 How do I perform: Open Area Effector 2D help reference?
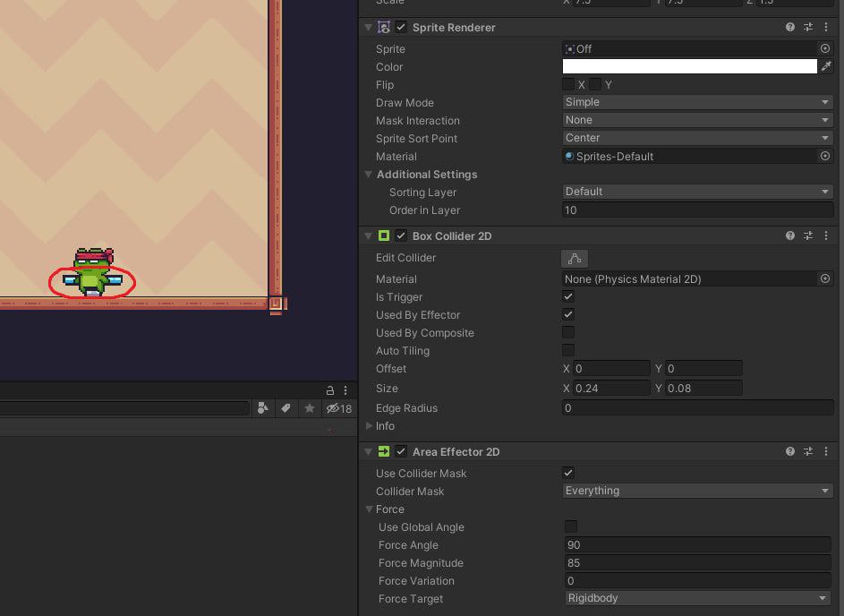click(789, 451)
